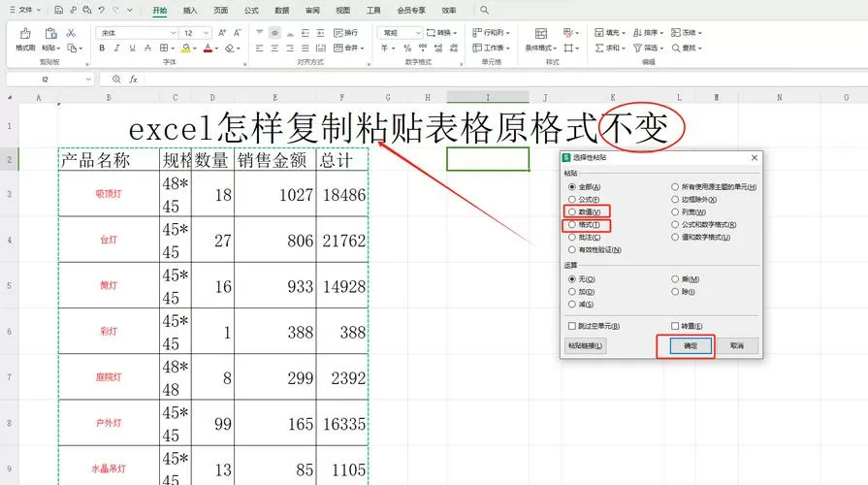Click the percent style icon
The image size is (868, 485).
(407, 48)
